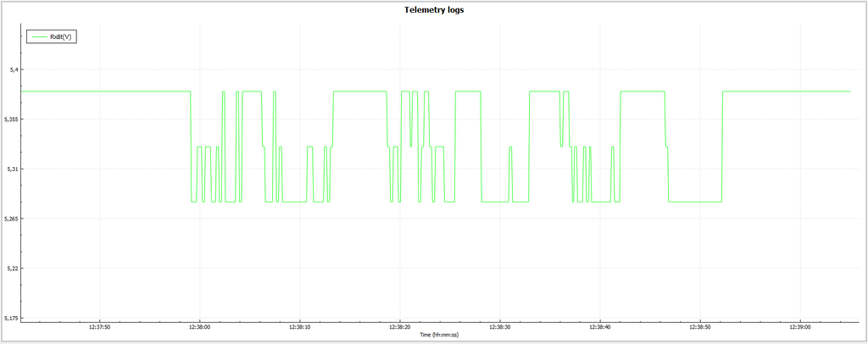Click the 5,31 voltage axis label
This screenshot has width=868, height=344.
click(x=11, y=169)
